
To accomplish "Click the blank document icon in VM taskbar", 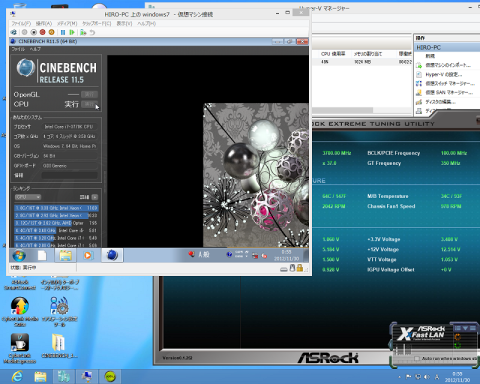I will click(42, 256).
